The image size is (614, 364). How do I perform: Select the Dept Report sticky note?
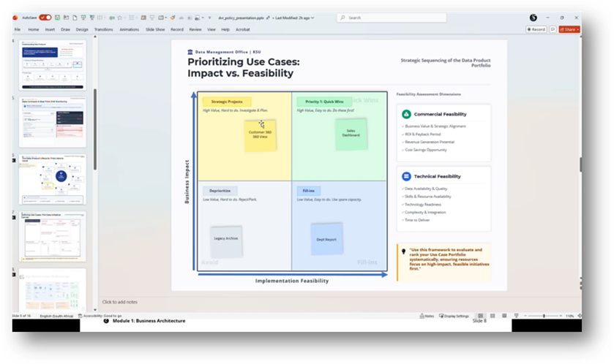pos(326,239)
